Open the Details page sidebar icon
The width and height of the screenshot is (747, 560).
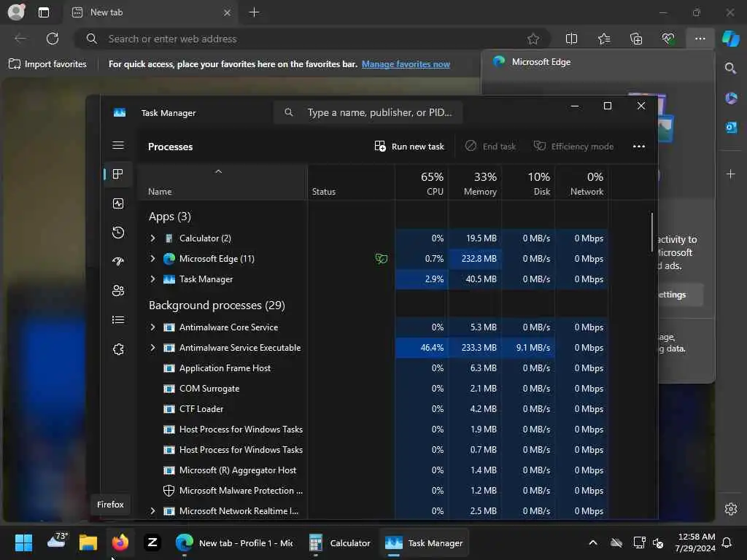118,320
